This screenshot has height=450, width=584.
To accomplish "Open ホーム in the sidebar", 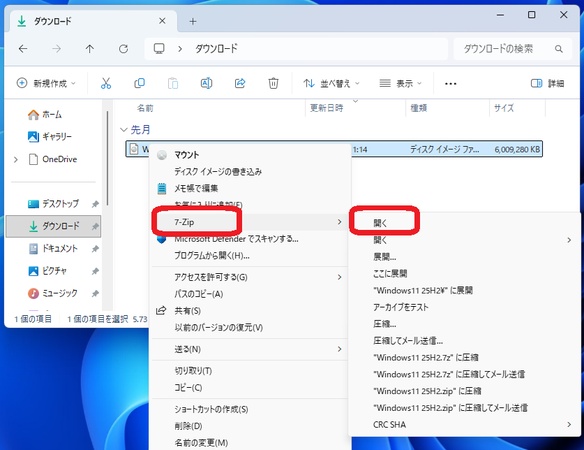I will pos(45,115).
